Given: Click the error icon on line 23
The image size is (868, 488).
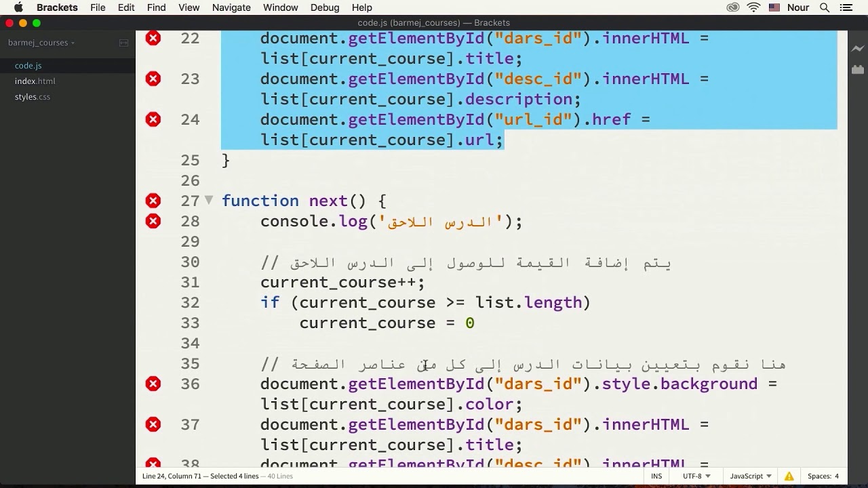Looking at the screenshot, I should coord(153,79).
